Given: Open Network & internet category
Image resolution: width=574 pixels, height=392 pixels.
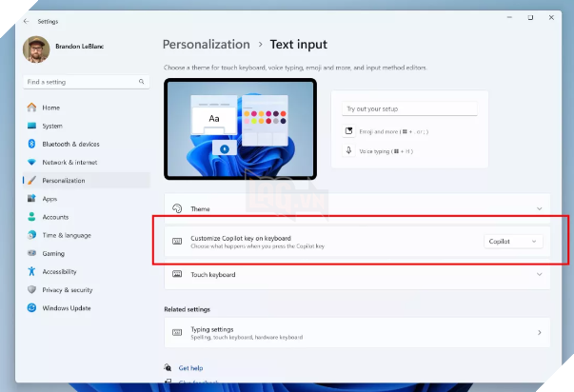Looking at the screenshot, I should click(87, 162).
